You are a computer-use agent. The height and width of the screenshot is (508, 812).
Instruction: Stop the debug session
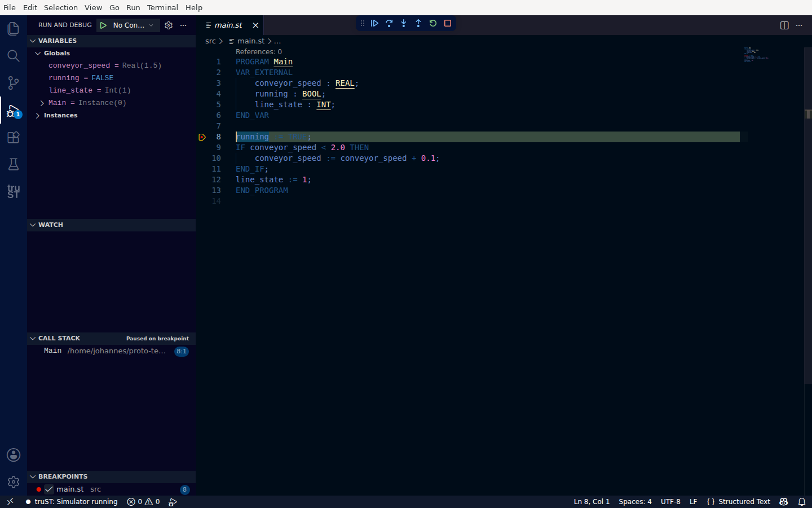(x=448, y=23)
